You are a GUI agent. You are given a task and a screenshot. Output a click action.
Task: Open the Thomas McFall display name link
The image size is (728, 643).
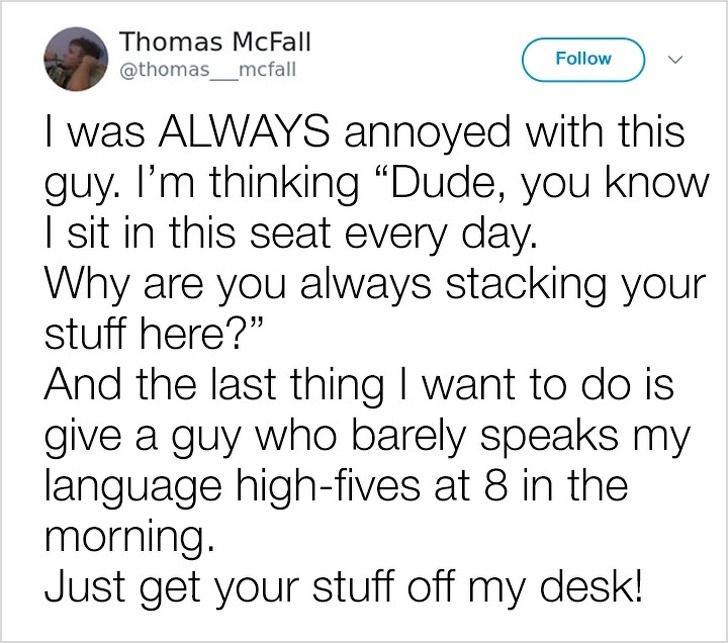click(x=215, y=42)
